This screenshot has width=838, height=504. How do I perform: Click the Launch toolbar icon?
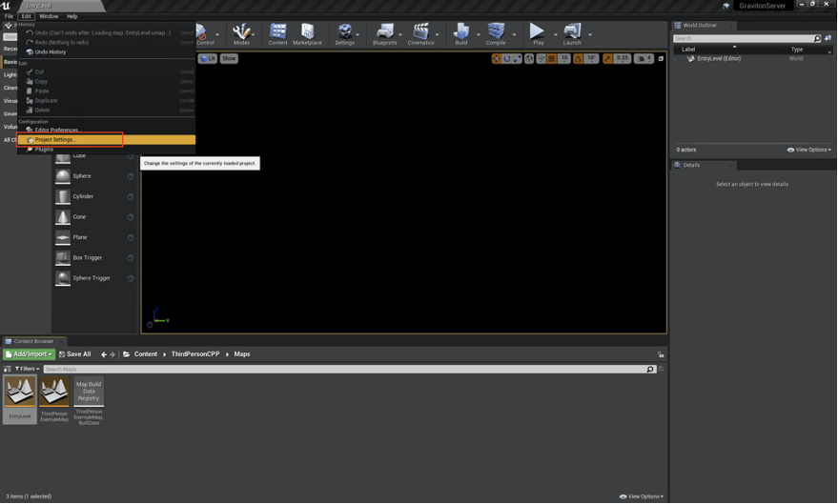[572, 33]
